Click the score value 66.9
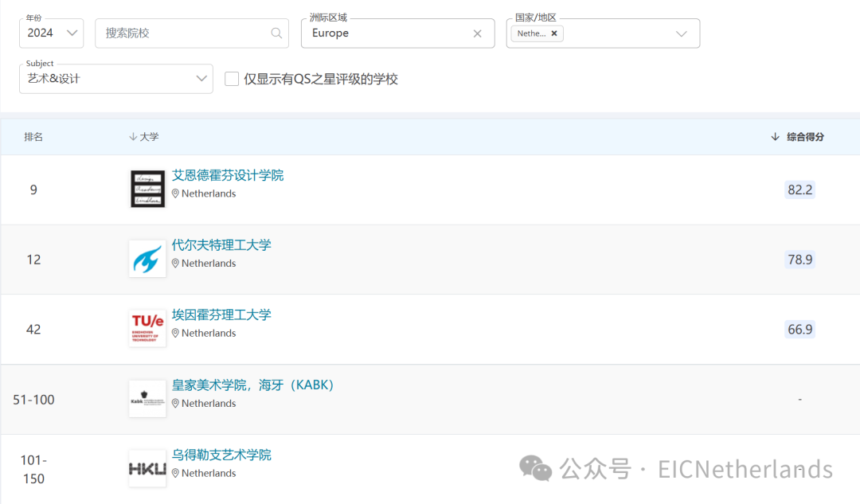The width and height of the screenshot is (860, 504). click(799, 329)
